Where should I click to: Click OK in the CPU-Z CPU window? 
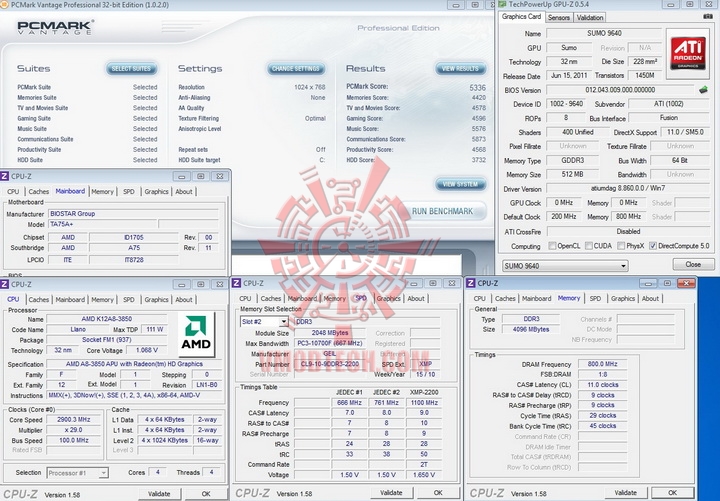(x=206, y=494)
